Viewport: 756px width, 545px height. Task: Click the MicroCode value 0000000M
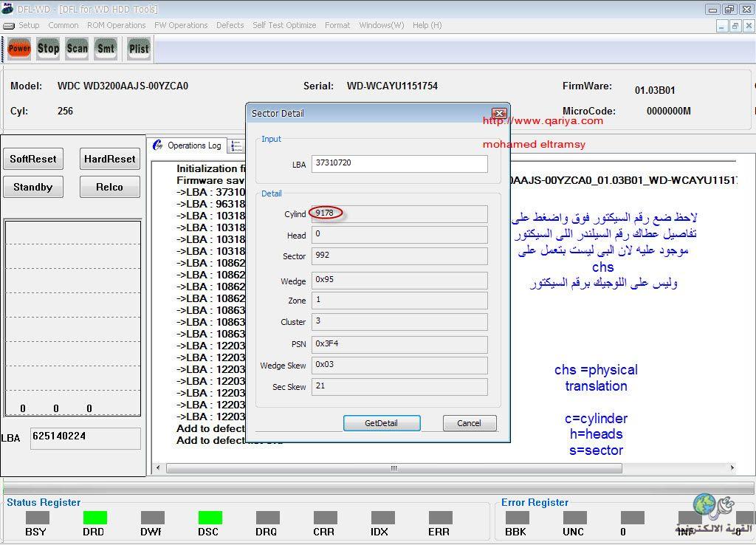coord(668,111)
